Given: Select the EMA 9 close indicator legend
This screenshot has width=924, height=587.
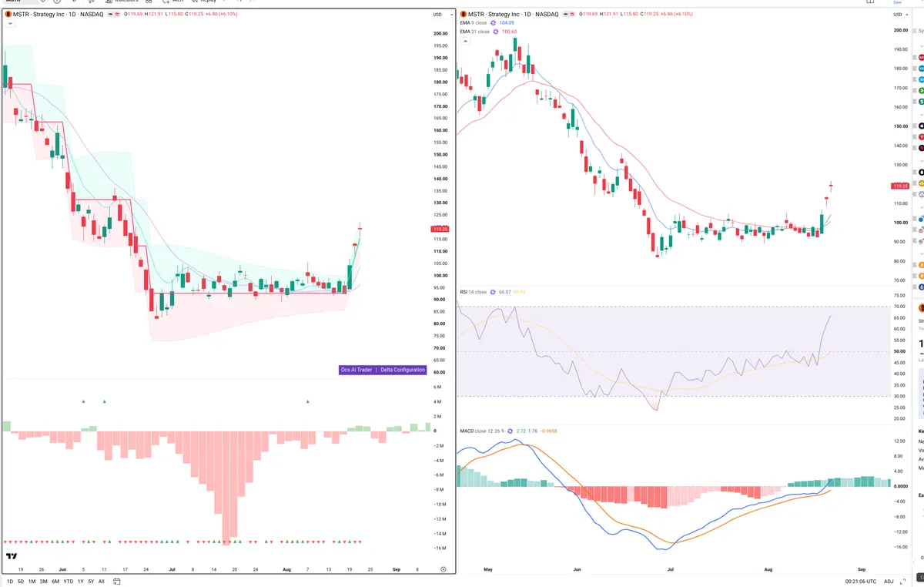Looking at the screenshot, I should point(474,23).
